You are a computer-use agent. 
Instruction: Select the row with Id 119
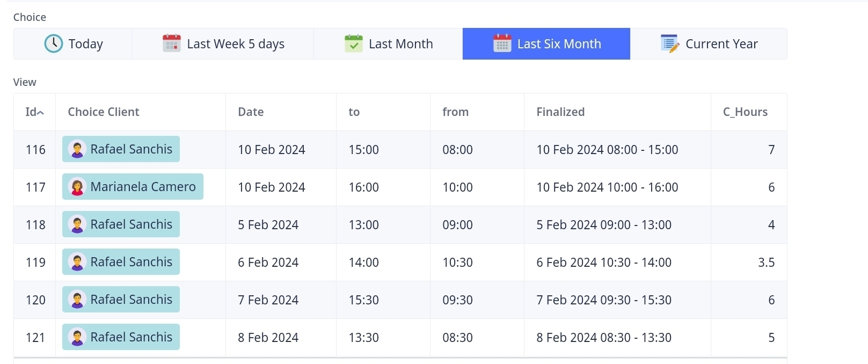coord(35,263)
